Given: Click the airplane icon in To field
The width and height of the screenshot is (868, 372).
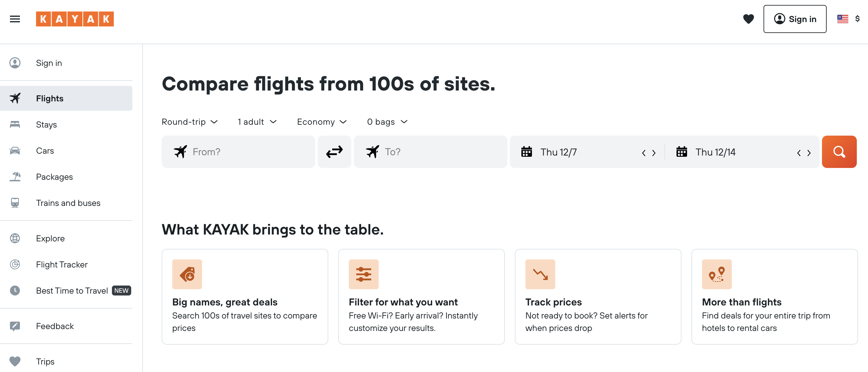Looking at the screenshot, I should (x=372, y=151).
